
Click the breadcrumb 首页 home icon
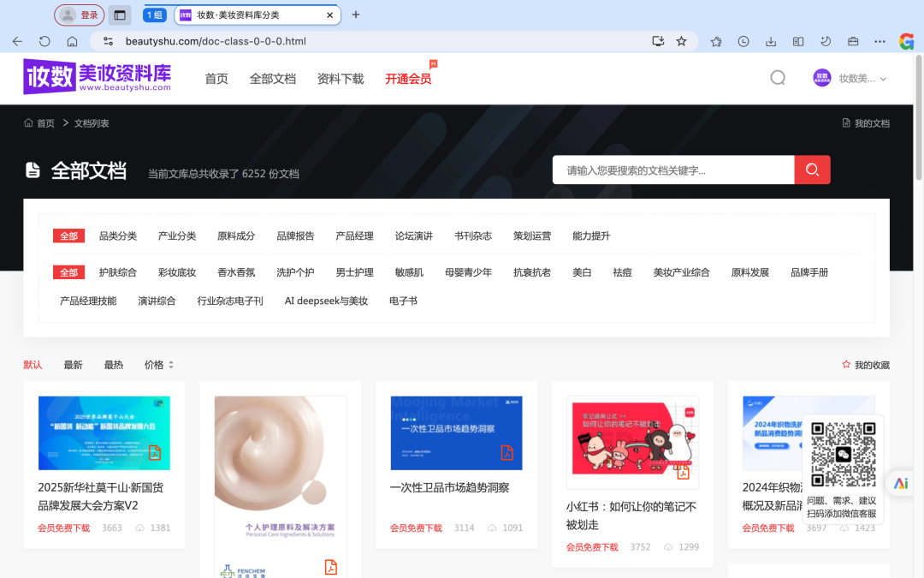[38, 123]
